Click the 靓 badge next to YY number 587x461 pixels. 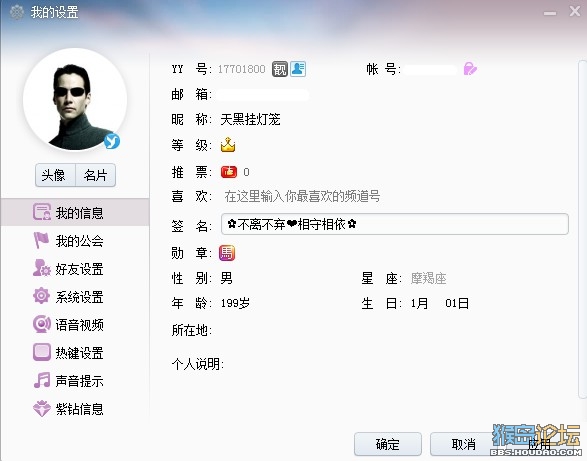pyautogui.click(x=280, y=69)
